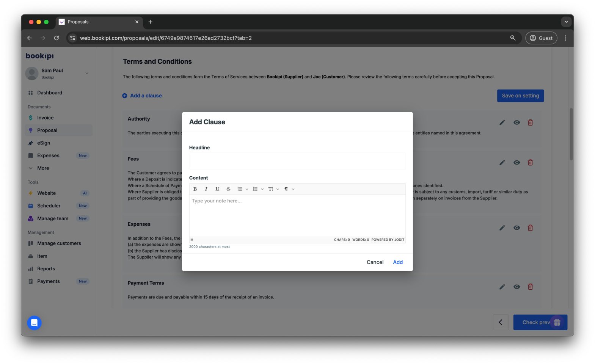595x364 pixels.
Task: Click the bookipi logo
Action: (x=40, y=56)
